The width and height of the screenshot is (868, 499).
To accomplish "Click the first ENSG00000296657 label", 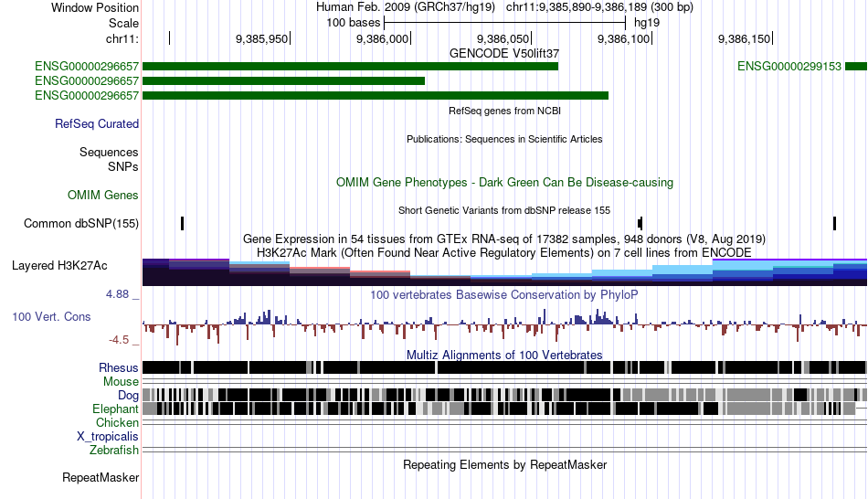I will (x=87, y=67).
